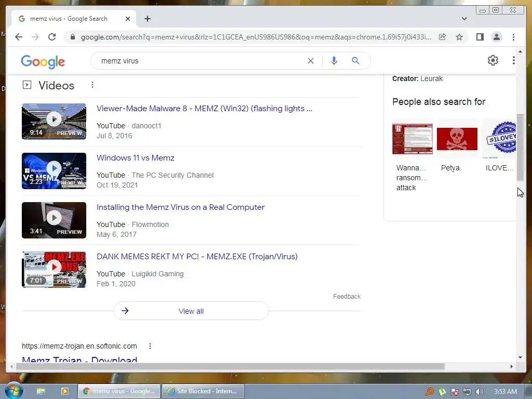View all video results

click(191, 311)
